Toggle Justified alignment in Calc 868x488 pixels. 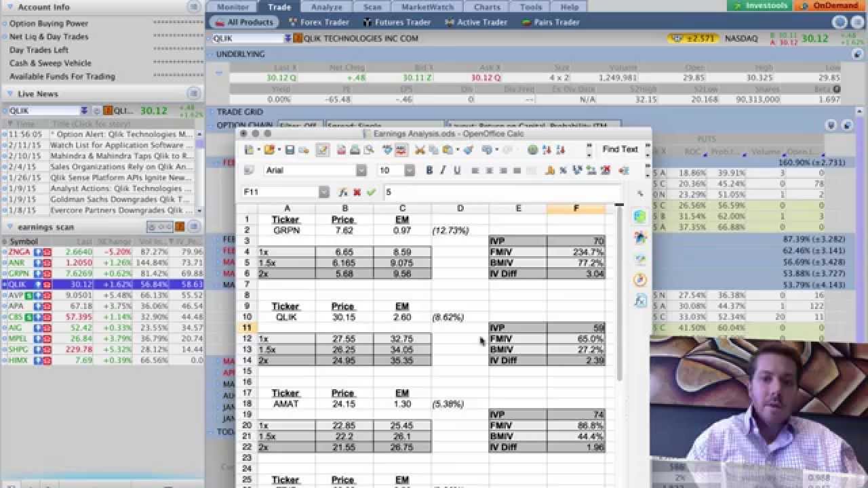(x=517, y=170)
